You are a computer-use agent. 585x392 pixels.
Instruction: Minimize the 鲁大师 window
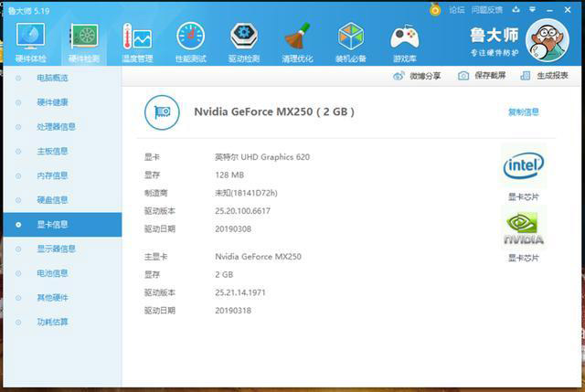click(549, 10)
